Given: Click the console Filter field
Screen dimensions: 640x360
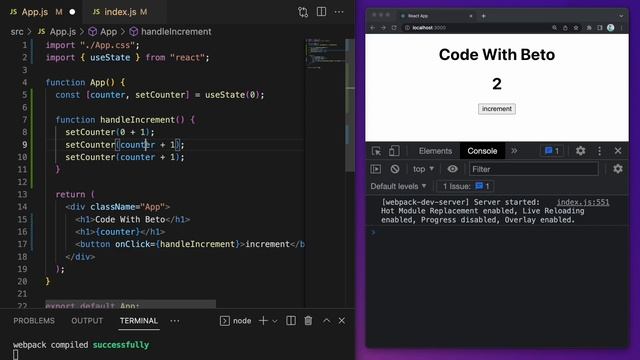Looking at the screenshot, I should click(533, 169).
